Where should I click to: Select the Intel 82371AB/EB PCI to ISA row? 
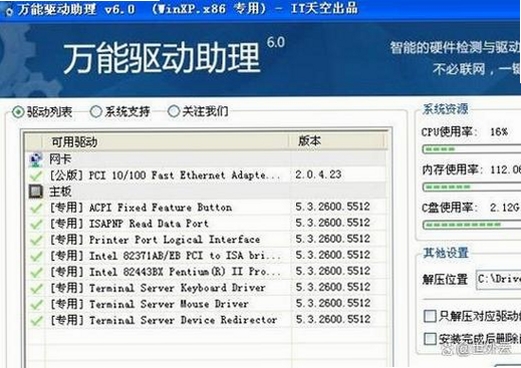click(x=207, y=256)
